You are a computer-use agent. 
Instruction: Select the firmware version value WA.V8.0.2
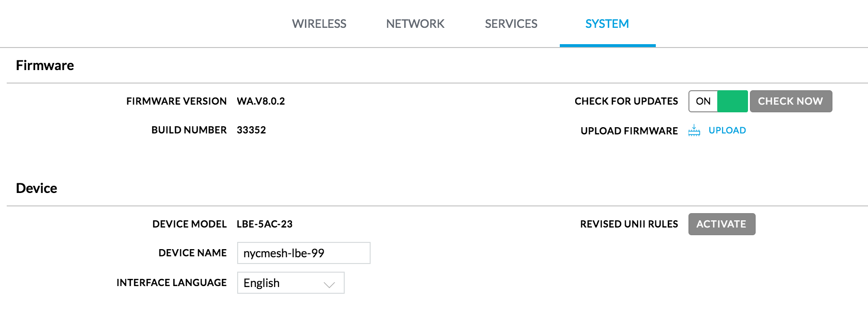[261, 101]
